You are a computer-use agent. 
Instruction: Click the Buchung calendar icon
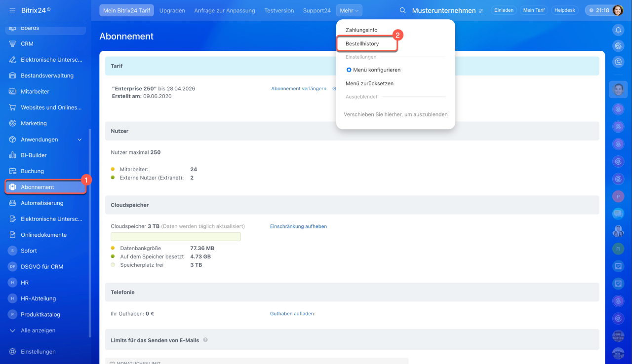tap(13, 171)
